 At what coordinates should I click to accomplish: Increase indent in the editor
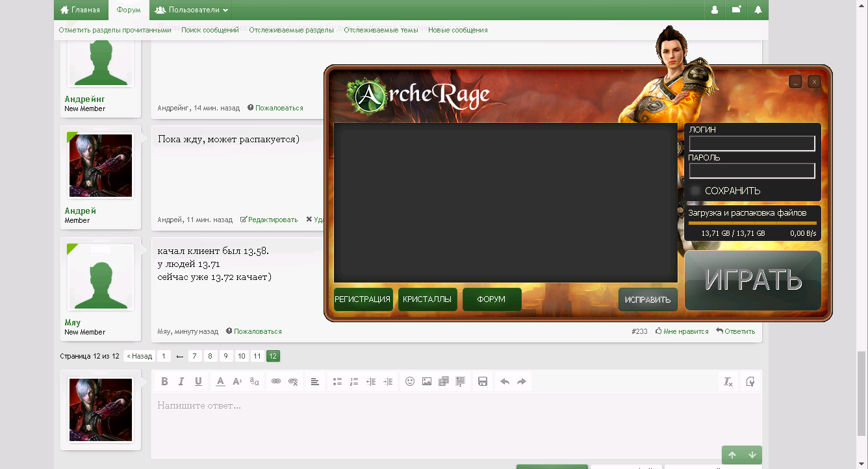coord(388,381)
